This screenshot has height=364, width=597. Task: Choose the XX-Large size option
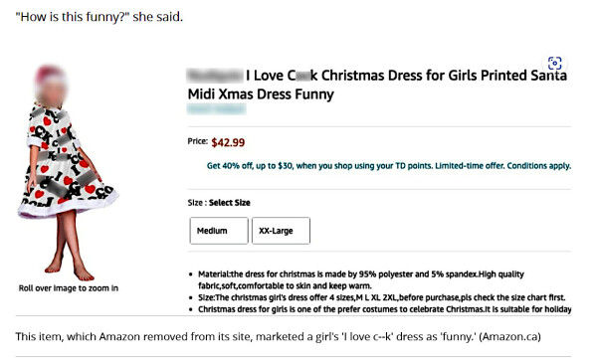[x=281, y=231]
